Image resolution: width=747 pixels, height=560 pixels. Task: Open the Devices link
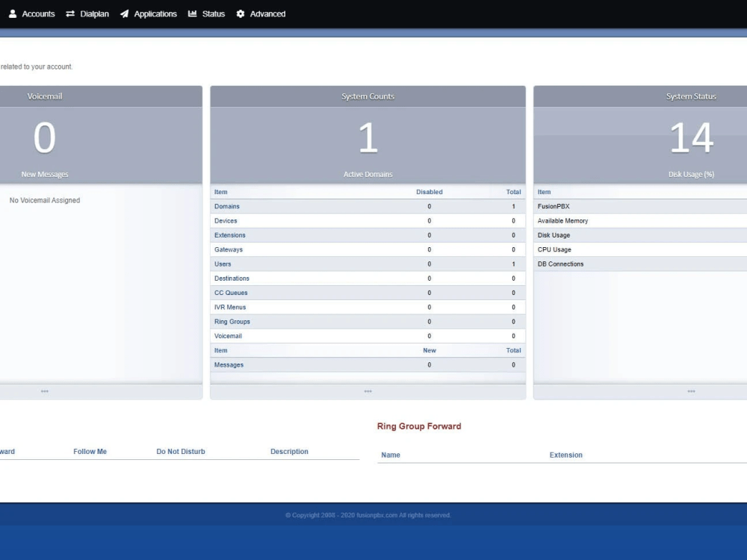(x=226, y=221)
